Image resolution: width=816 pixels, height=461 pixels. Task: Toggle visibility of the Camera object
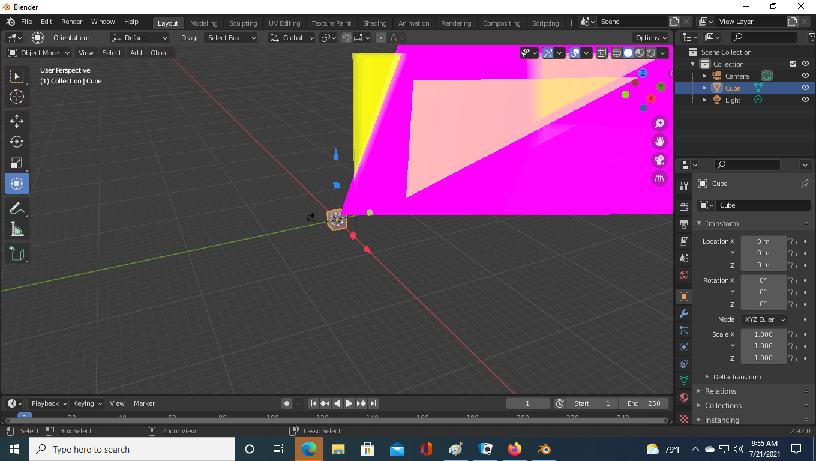click(x=805, y=76)
